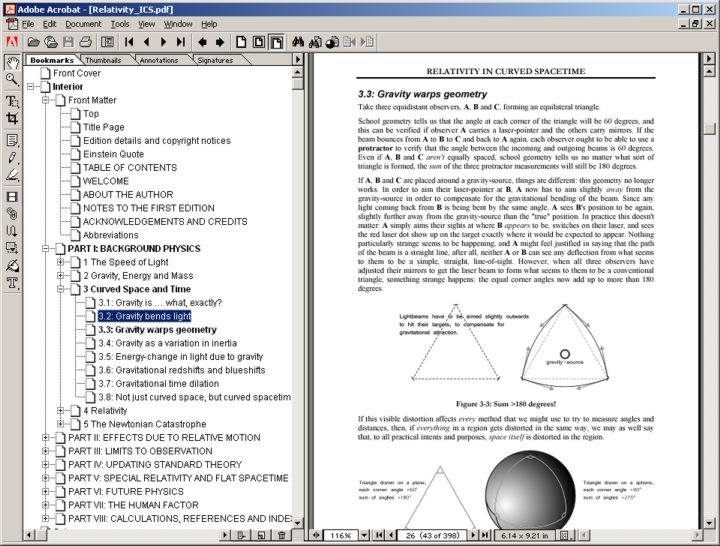Collapse the Front Matter bookmark
This screenshot has width=720, height=546.
(x=45, y=100)
